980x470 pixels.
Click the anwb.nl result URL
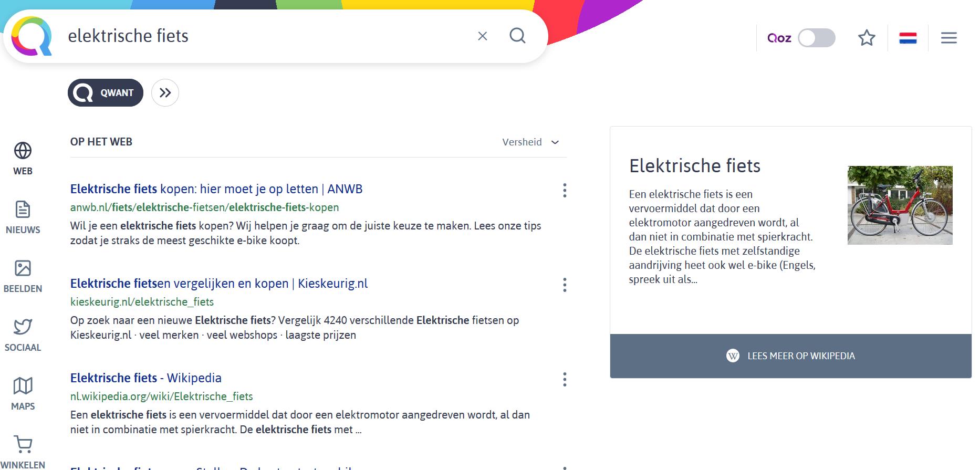coord(204,207)
